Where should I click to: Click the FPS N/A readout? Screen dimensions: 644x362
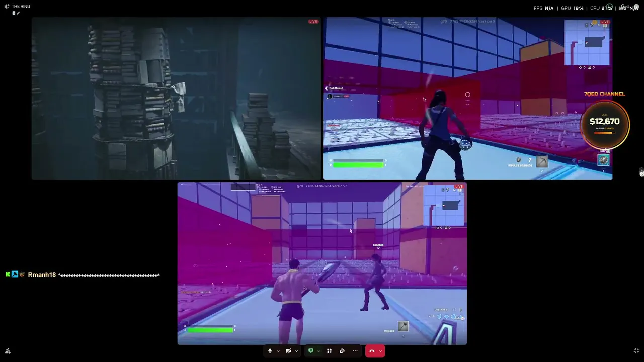[545, 8]
